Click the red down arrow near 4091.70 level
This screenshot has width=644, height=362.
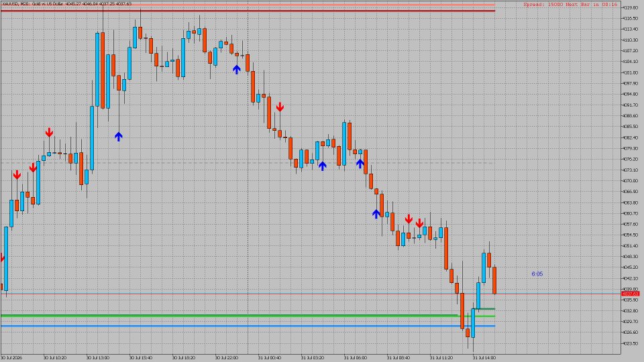280,107
